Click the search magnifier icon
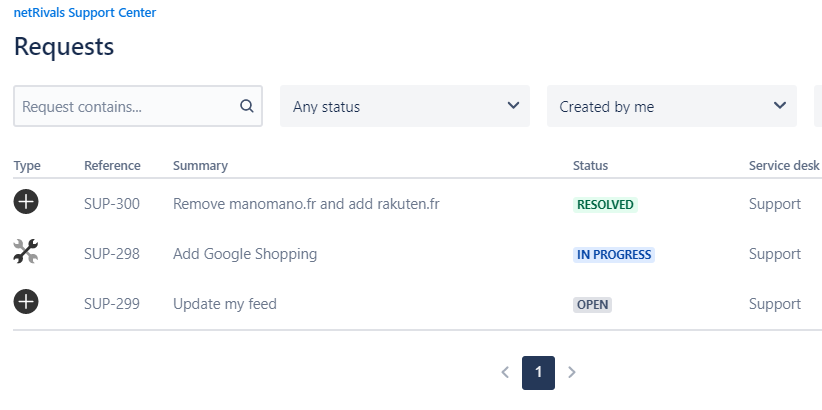This screenshot has height=410, width=822. pos(247,106)
